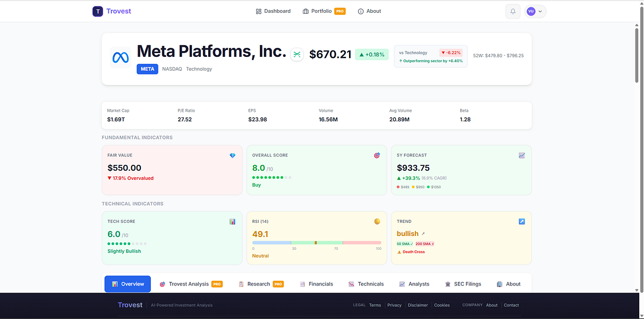This screenshot has width=644, height=319.
Task: Click the diamond icon on Fair Value card
Action: click(x=232, y=155)
